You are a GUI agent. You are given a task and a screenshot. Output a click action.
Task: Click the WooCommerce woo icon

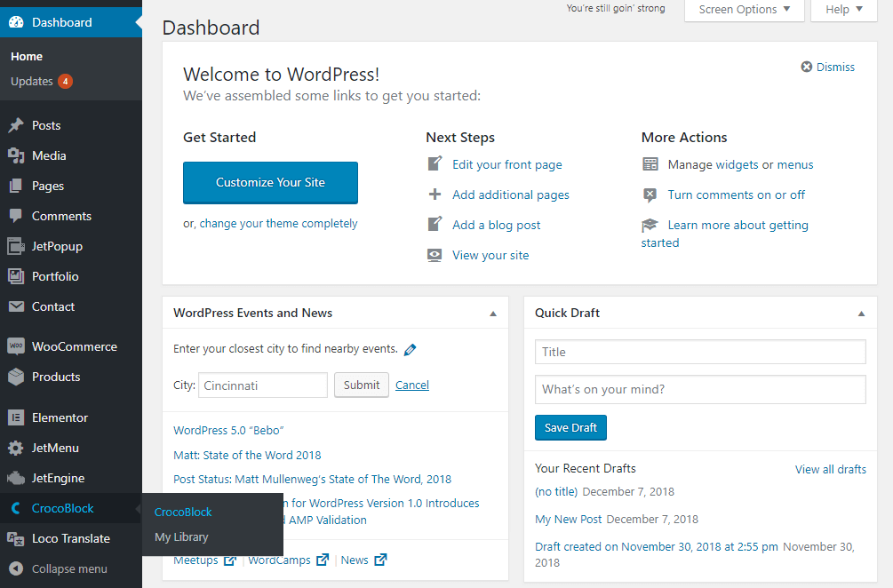(16, 346)
